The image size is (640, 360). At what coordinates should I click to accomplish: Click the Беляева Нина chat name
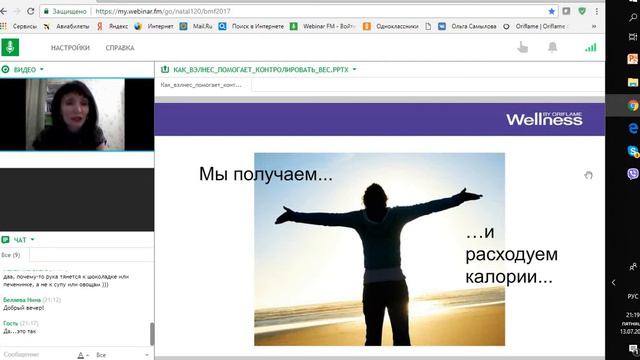click(x=22, y=300)
